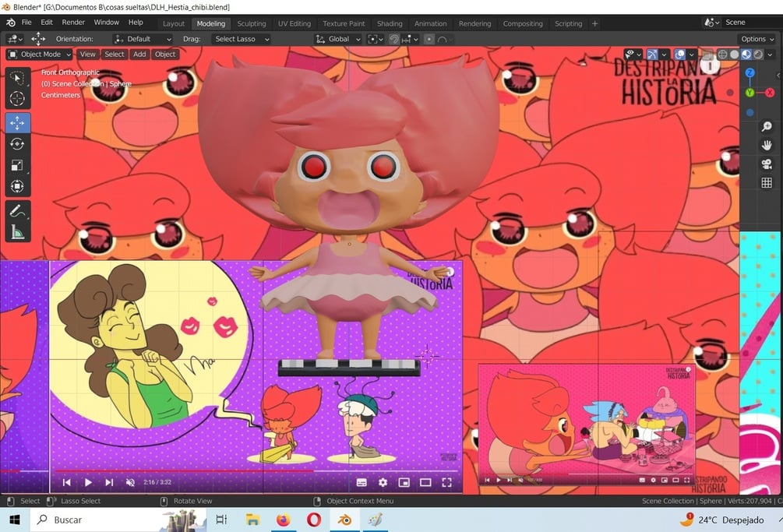Click the red X axis on gizmo
The image size is (783, 532).
[x=770, y=93]
